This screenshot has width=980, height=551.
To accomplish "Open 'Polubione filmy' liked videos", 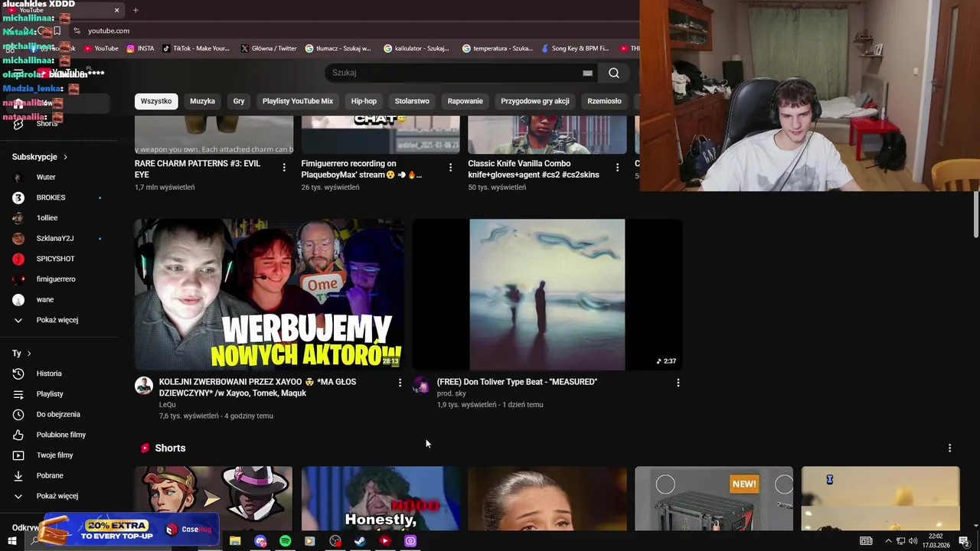I will (x=60, y=435).
